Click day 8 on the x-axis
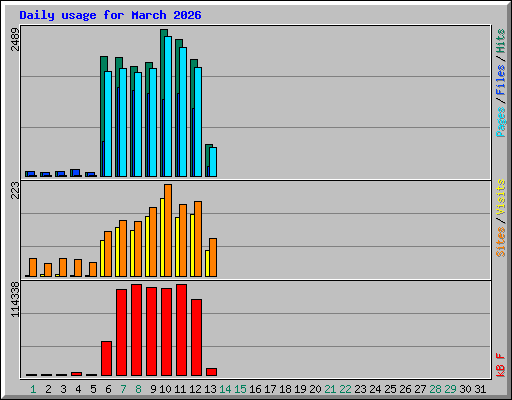The height and width of the screenshot is (400, 512). (138, 389)
